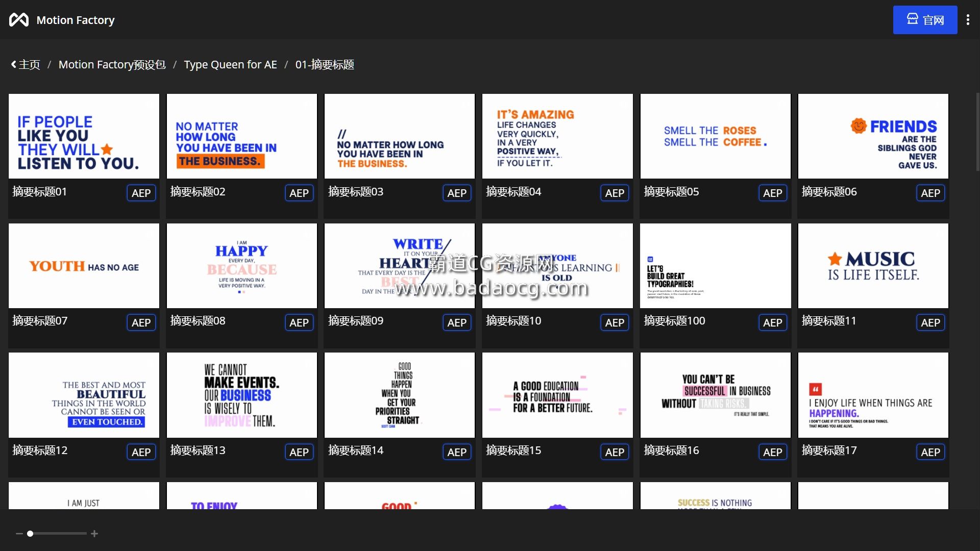Click the AEP badge for 摘要标题09
Image resolution: width=980 pixels, height=551 pixels.
pos(457,322)
